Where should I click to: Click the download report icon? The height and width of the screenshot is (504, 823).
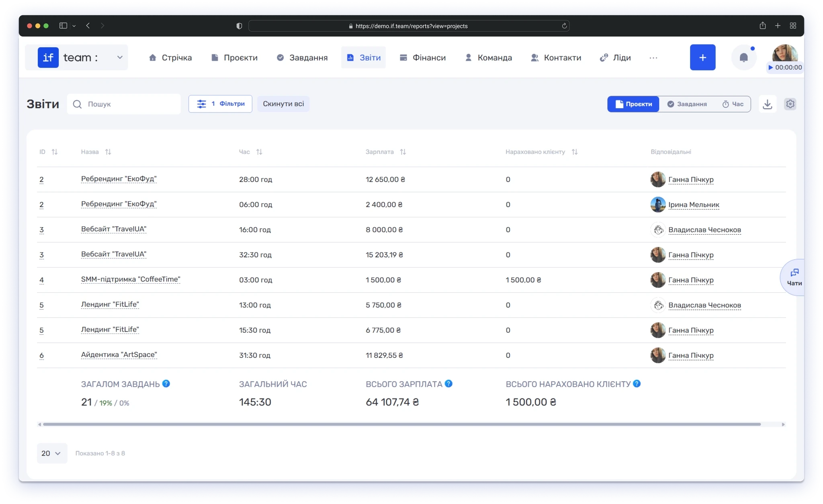[x=767, y=104]
